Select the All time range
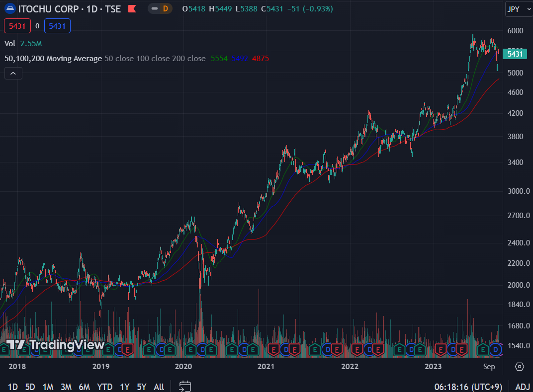 click(x=159, y=387)
